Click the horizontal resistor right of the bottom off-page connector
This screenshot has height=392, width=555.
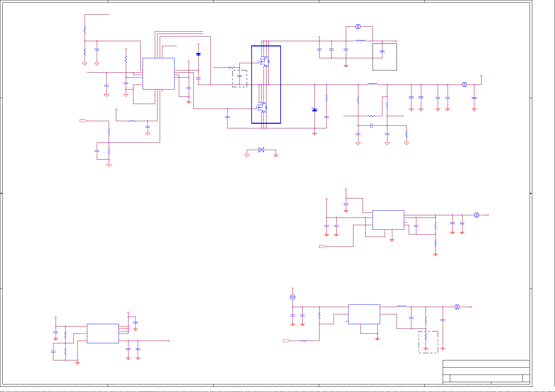pos(304,341)
